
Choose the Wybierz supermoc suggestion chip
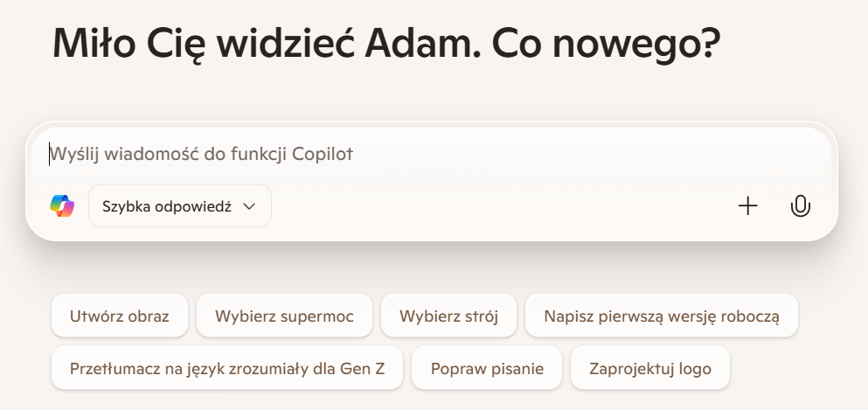click(284, 316)
